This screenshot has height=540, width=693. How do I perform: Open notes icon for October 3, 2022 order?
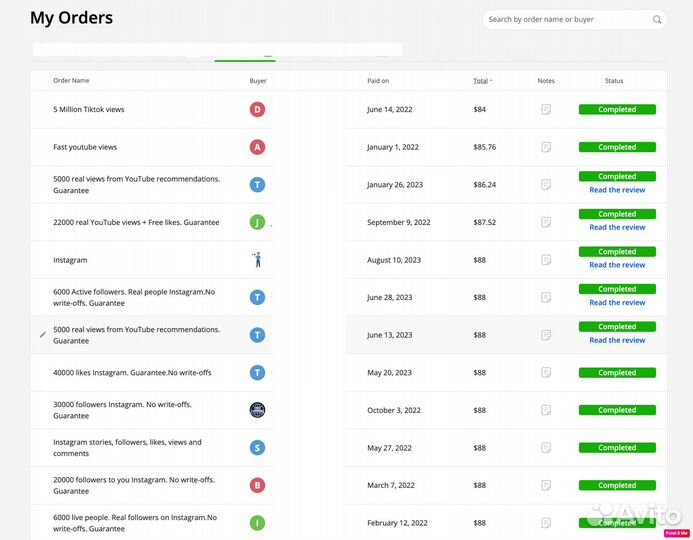(x=546, y=410)
